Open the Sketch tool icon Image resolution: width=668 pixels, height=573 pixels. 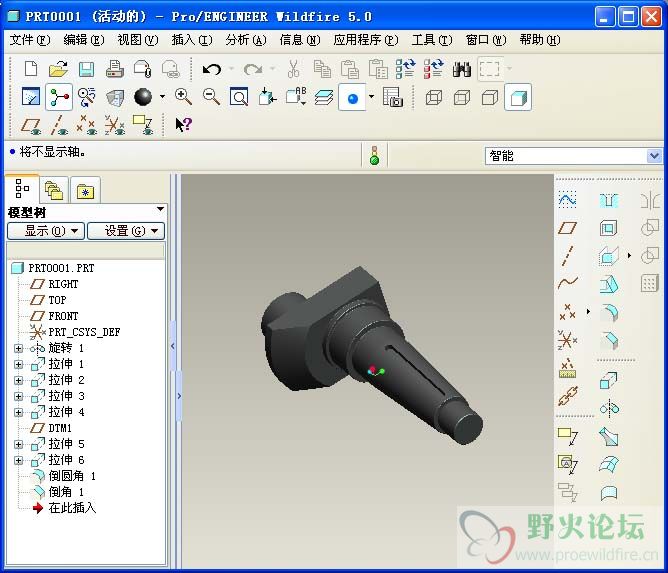coord(567,199)
